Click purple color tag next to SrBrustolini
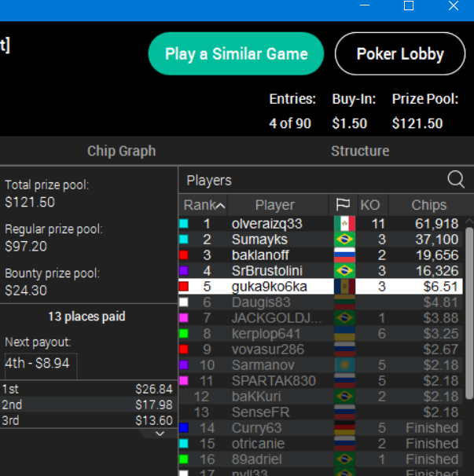 pos(183,270)
